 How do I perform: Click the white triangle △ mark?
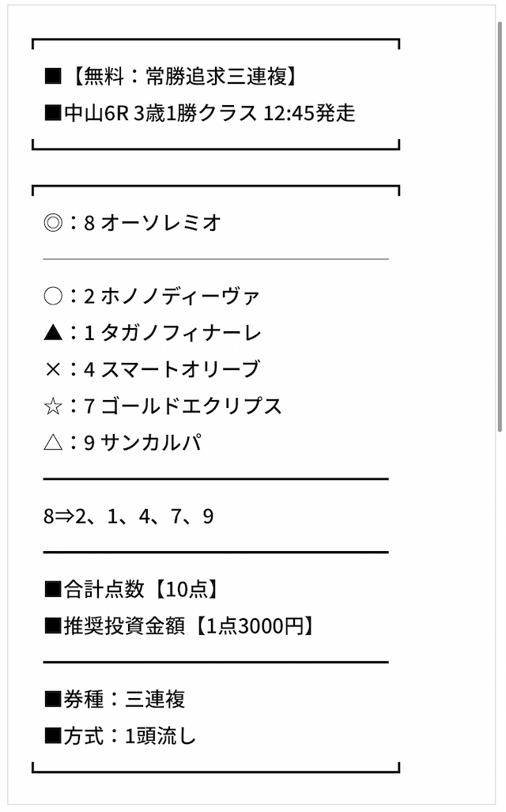[53, 443]
